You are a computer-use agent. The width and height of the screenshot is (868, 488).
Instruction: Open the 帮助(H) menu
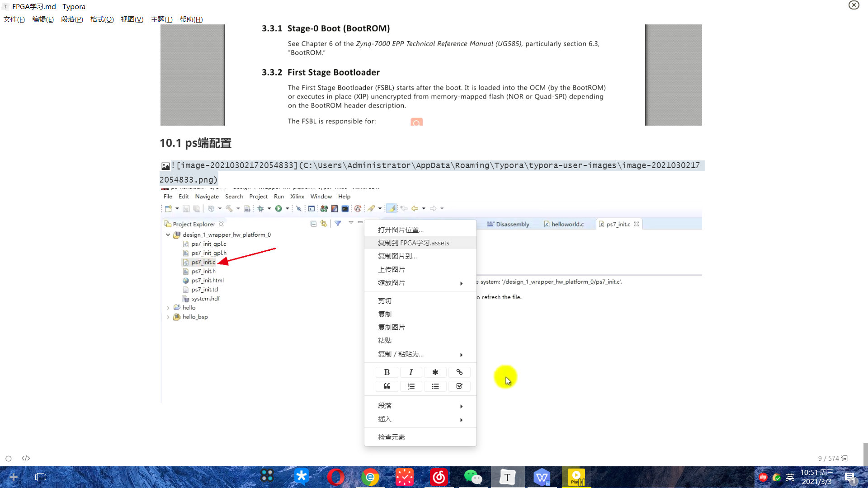191,19
